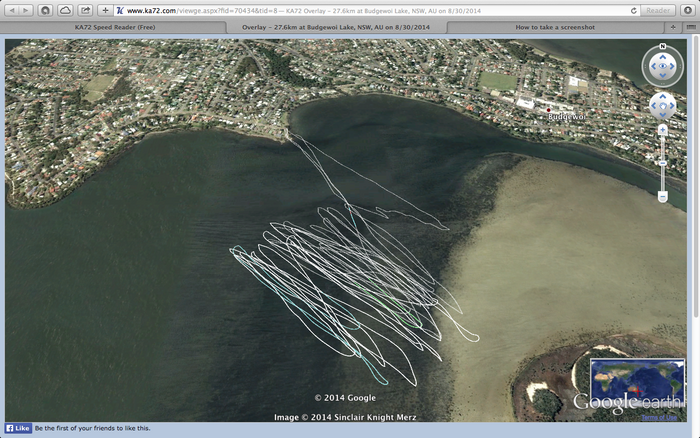Click the look-around eye control
The image size is (700, 438).
(x=663, y=66)
